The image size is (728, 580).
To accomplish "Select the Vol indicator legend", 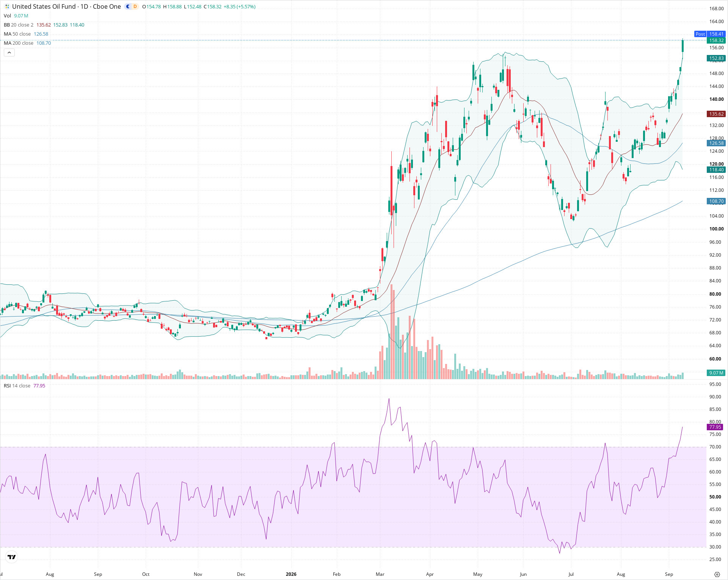I will (8, 16).
